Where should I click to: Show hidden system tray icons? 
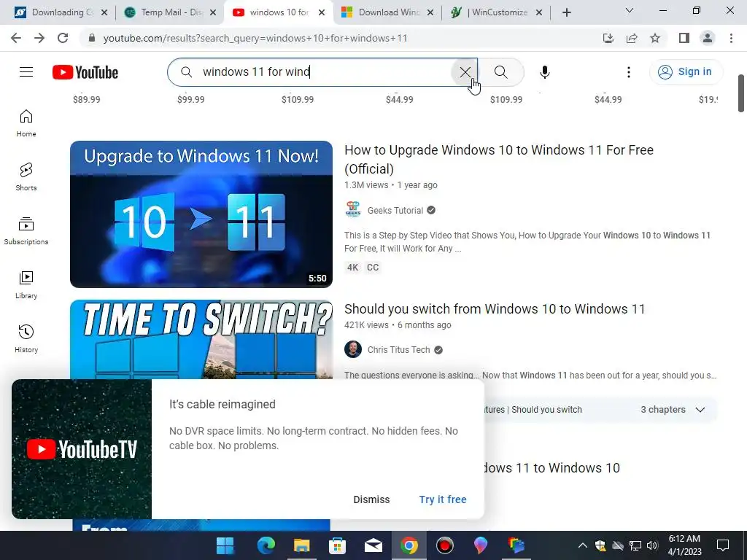(x=582, y=545)
